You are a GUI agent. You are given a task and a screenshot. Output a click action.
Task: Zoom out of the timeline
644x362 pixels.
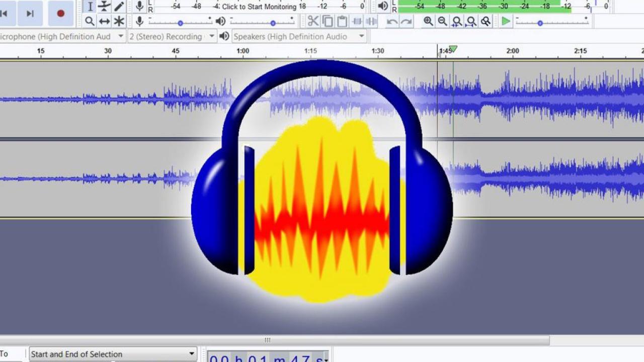point(442,21)
